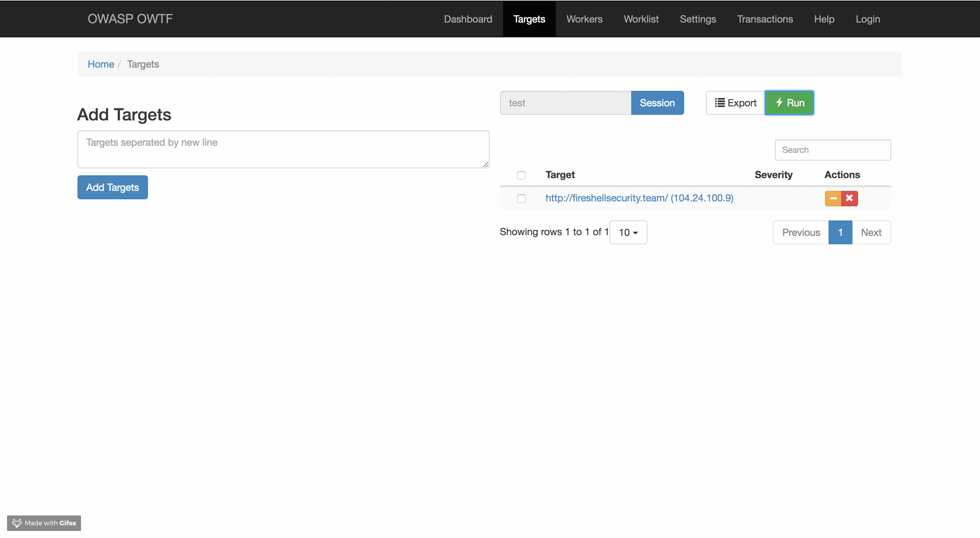Image resolution: width=980 pixels, height=538 pixels.
Task: Click the Made with Gifox badge
Action: coord(44,523)
